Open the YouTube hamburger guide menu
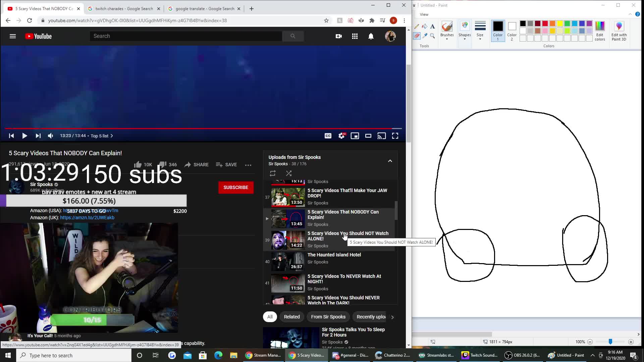Image resolution: width=644 pixels, height=362 pixels. 13,36
